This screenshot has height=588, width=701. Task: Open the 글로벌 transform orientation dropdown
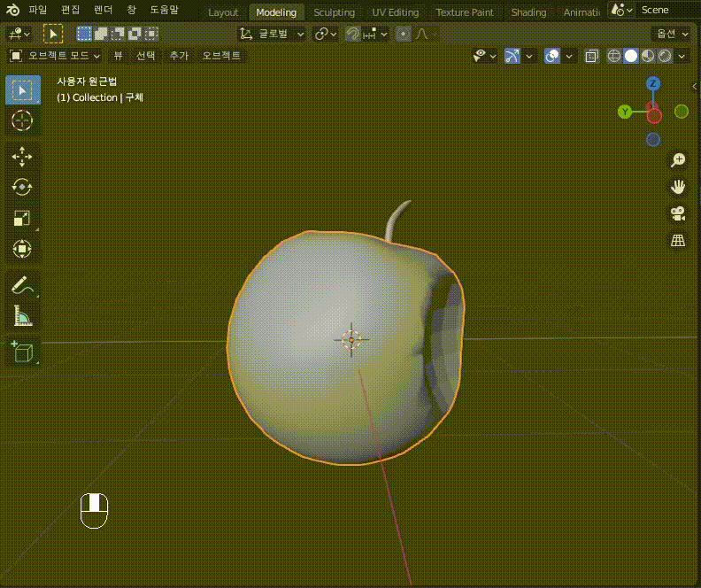pyautogui.click(x=272, y=34)
